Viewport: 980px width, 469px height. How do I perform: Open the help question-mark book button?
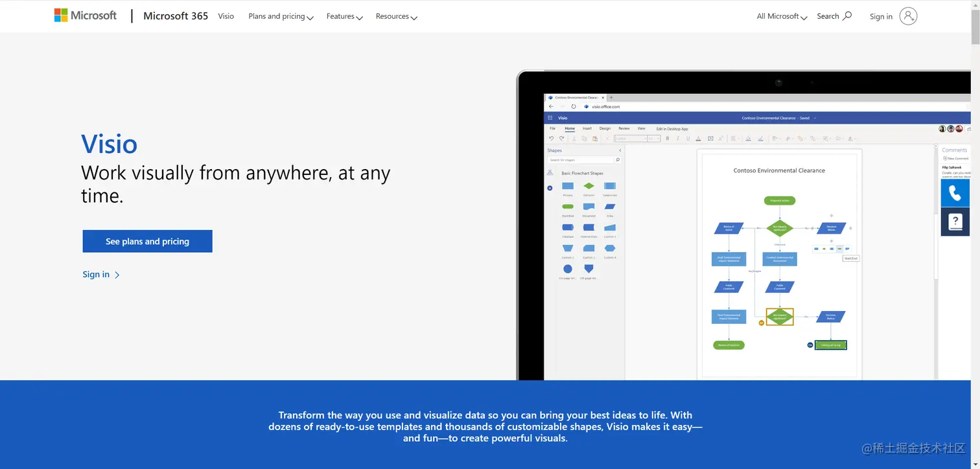click(955, 222)
